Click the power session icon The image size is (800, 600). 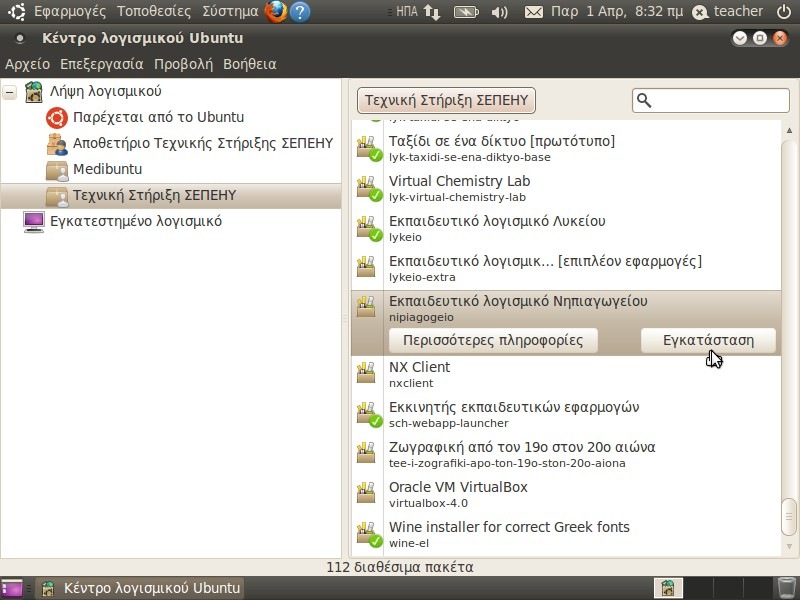784,11
